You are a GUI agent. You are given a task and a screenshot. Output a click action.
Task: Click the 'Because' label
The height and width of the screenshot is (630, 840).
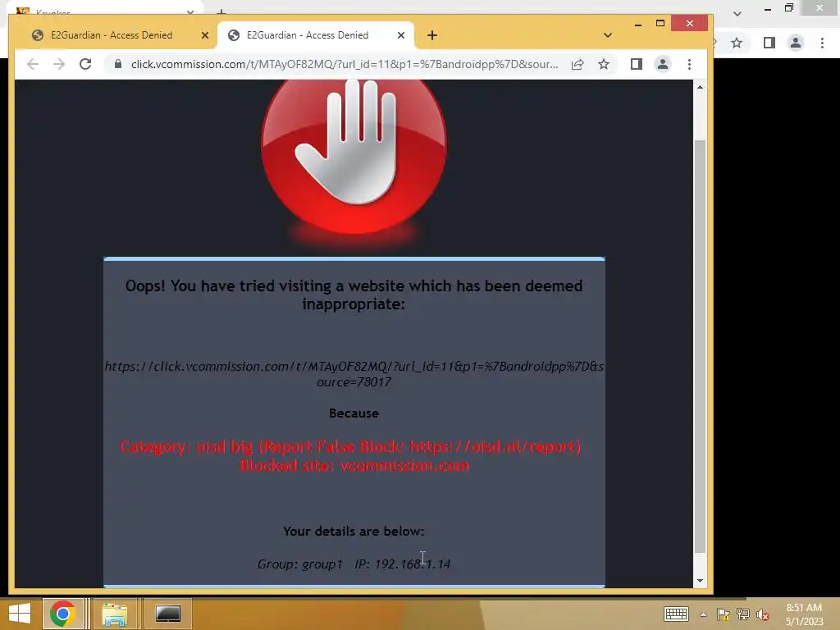pyautogui.click(x=354, y=413)
